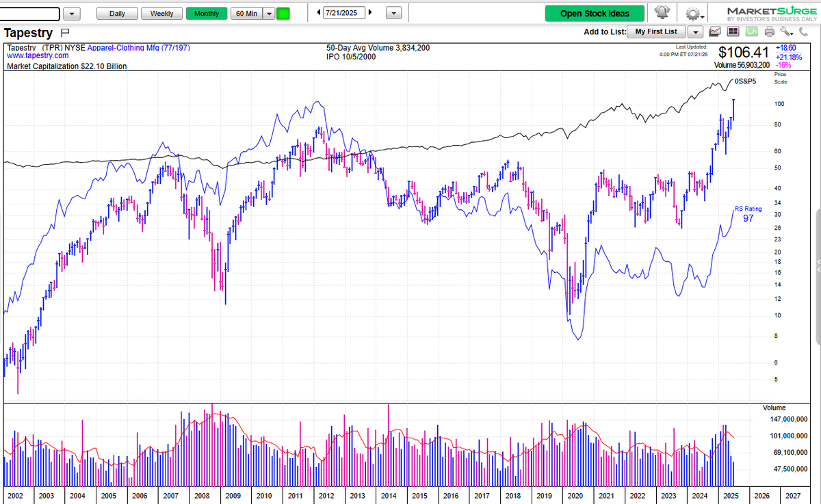Click the chart view icon with red line
Screen dimensions: 821x504
(x=716, y=31)
